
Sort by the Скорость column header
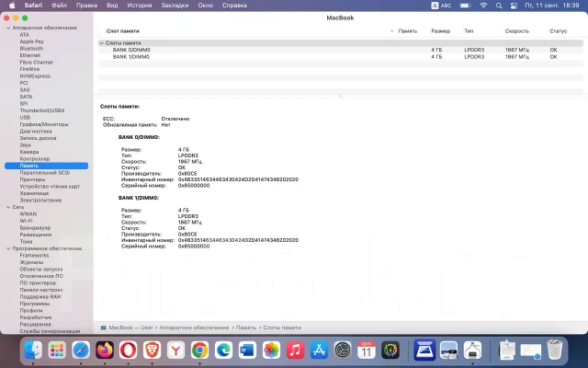click(x=517, y=31)
